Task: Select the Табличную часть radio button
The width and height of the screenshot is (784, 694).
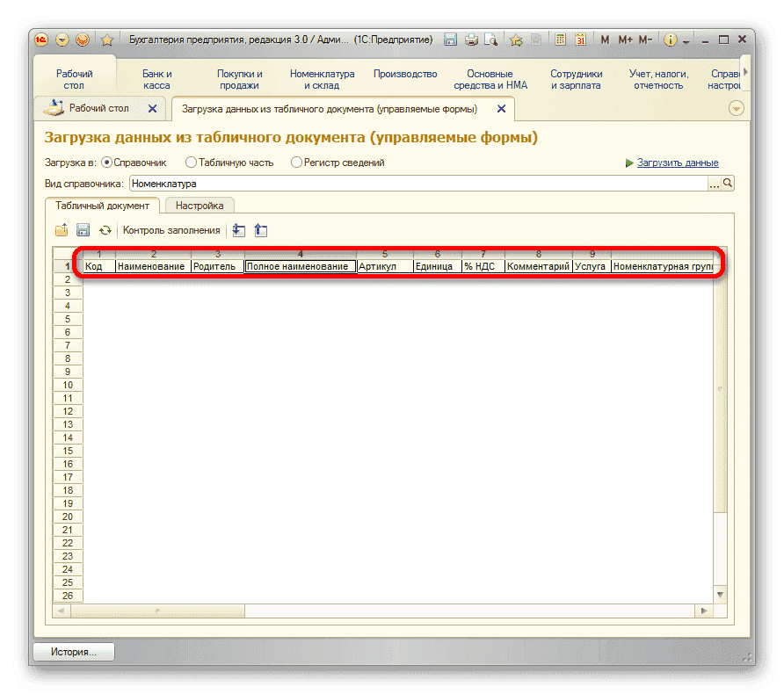Action: click(x=191, y=163)
